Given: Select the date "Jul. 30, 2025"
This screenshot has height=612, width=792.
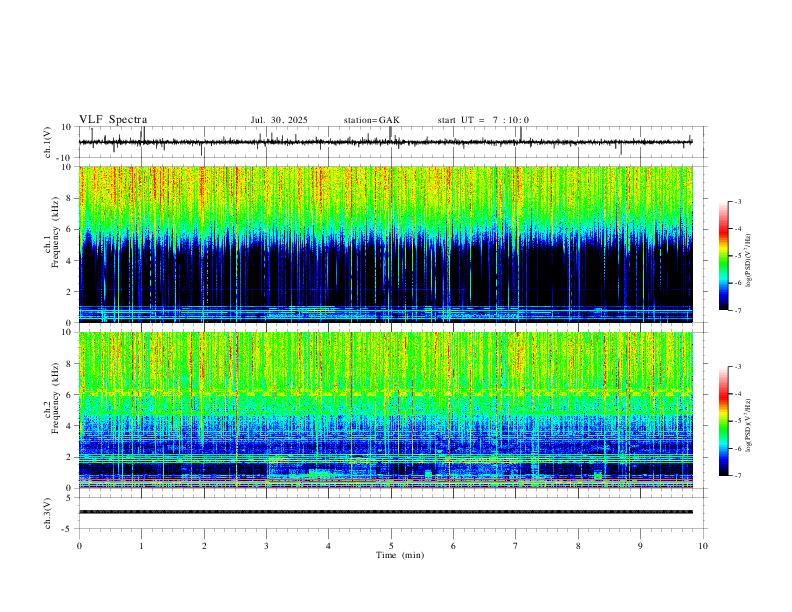Looking at the screenshot, I should [279, 120].
